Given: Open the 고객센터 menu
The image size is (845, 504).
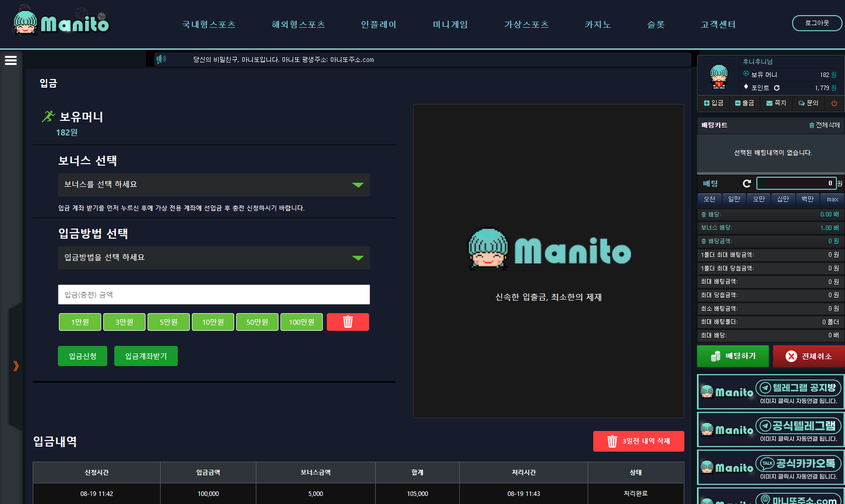Looking at the screenshot, I should [718, 25].
